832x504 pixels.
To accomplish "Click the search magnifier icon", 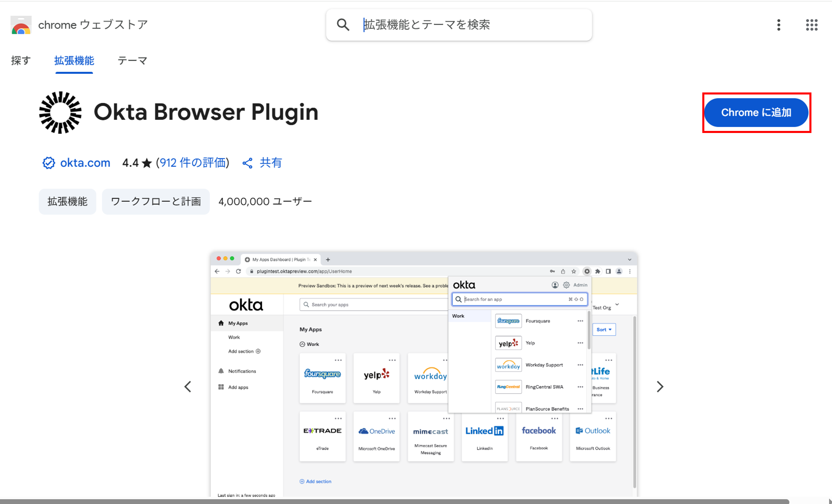I will (343, 25).
